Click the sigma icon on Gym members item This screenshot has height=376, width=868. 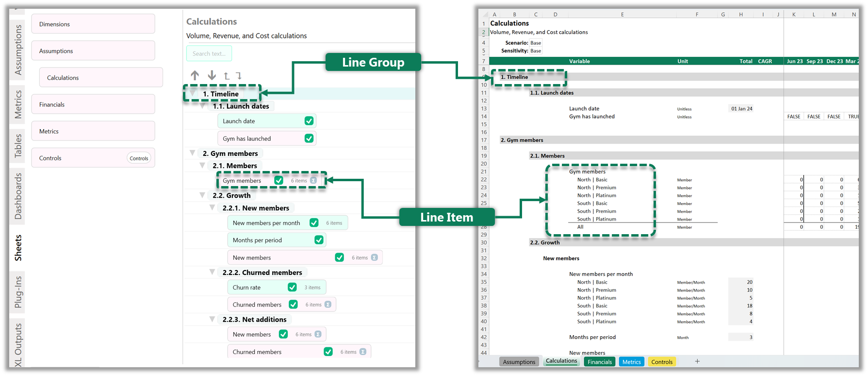point(313,181)
